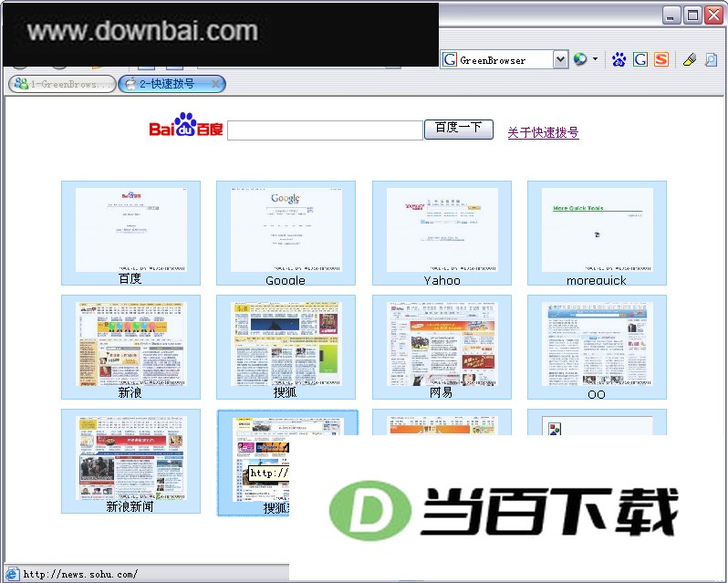Open the 网易 speed dial thumbnail
Screen dimensions: 728x583
pyautogui.click(x=442, y=348)
